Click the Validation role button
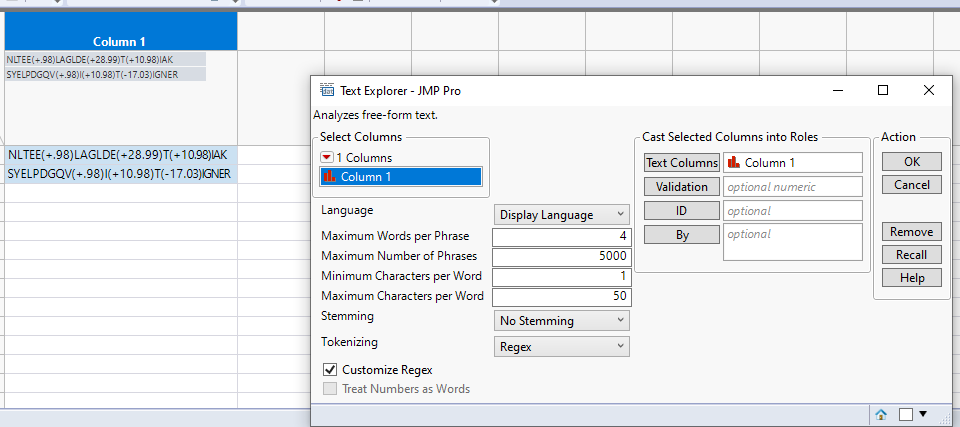960x427 pixels. pos(682,187)
